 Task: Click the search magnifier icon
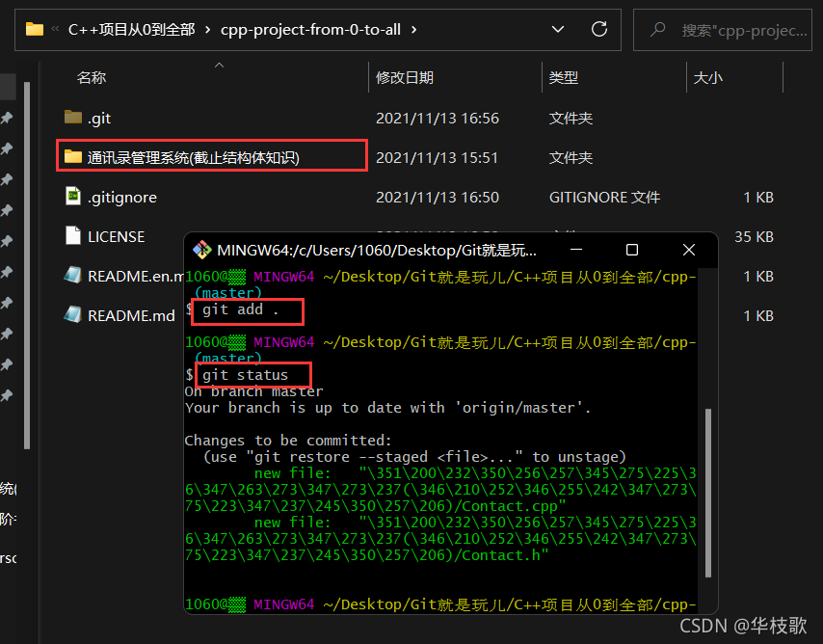pos(657,30)
